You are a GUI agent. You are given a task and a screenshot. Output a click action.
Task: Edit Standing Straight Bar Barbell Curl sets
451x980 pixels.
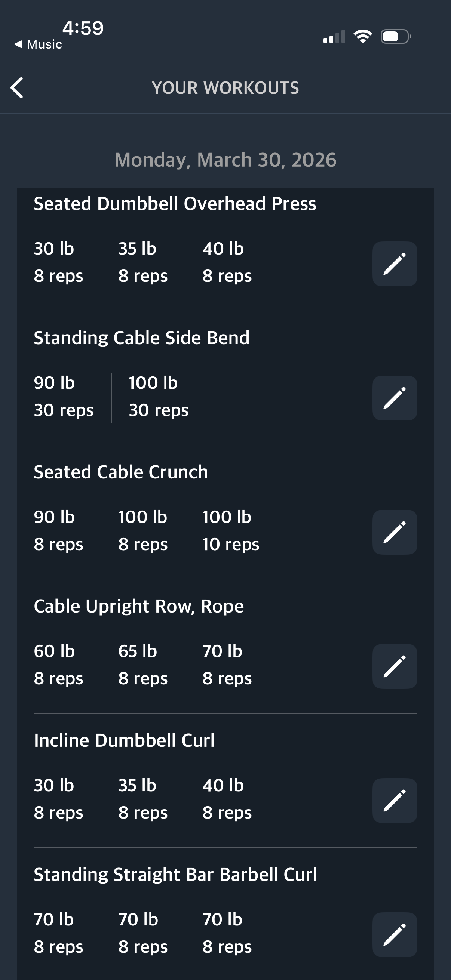[394, 934]
